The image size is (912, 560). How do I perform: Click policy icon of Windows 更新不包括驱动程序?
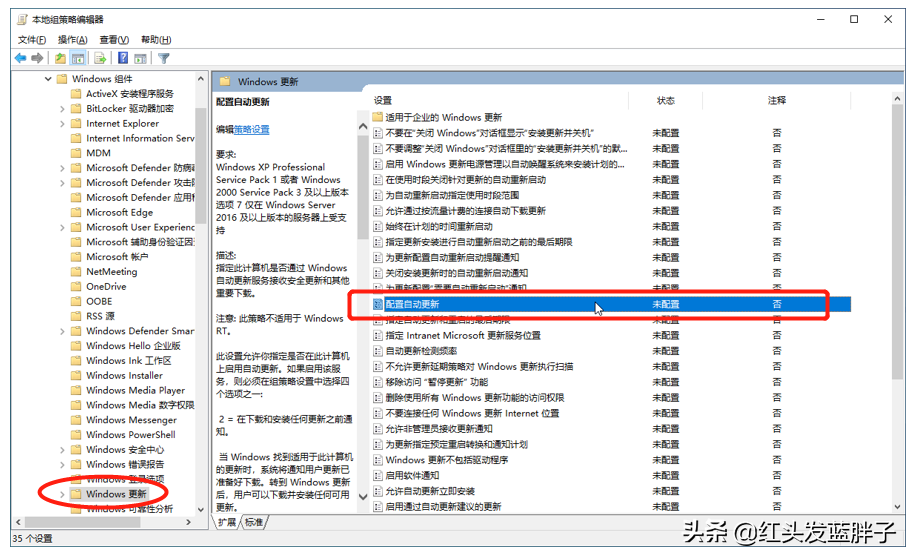(377, 459)
